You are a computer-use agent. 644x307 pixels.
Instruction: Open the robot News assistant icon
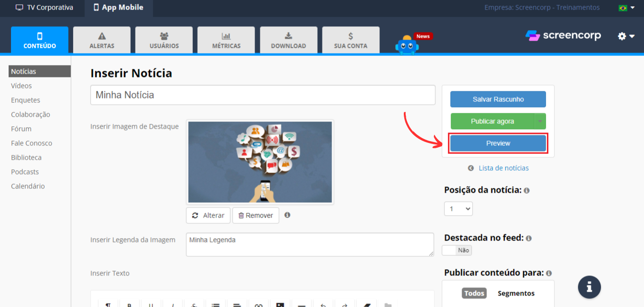tap(407, 44)
